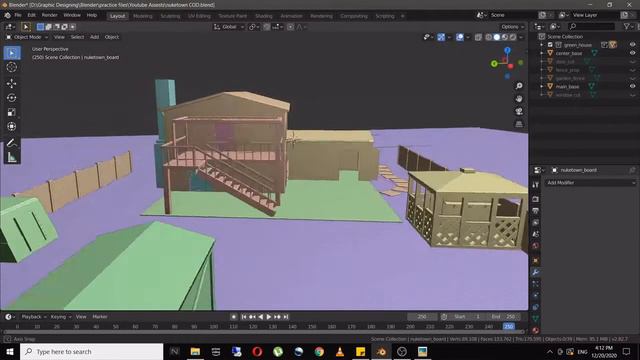640x360 pixels.
Task: Open the viewport Add menu
Action: [x=94, y=37]
